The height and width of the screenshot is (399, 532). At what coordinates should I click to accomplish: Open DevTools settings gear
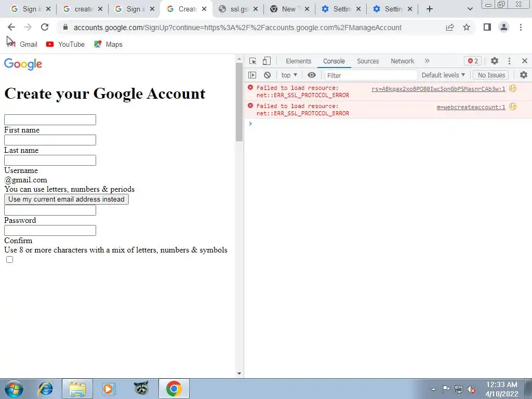(495, 61)
